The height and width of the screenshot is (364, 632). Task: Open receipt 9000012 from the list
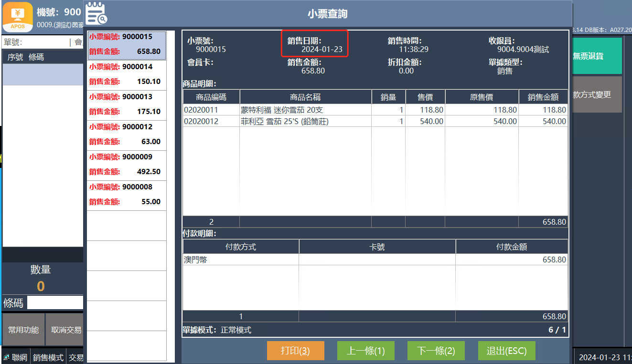click(x=127, y=135)
